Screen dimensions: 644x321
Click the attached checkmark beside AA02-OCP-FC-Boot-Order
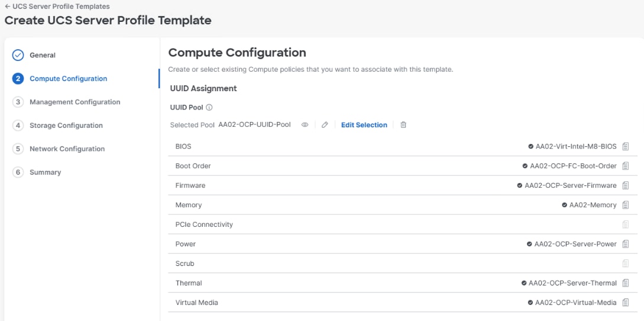point(525,166)
